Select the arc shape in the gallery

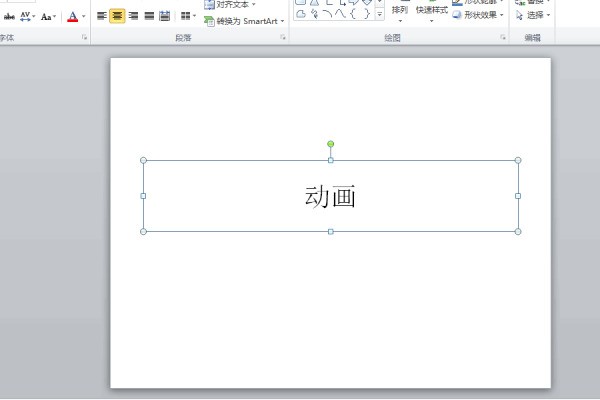point(327,14)
